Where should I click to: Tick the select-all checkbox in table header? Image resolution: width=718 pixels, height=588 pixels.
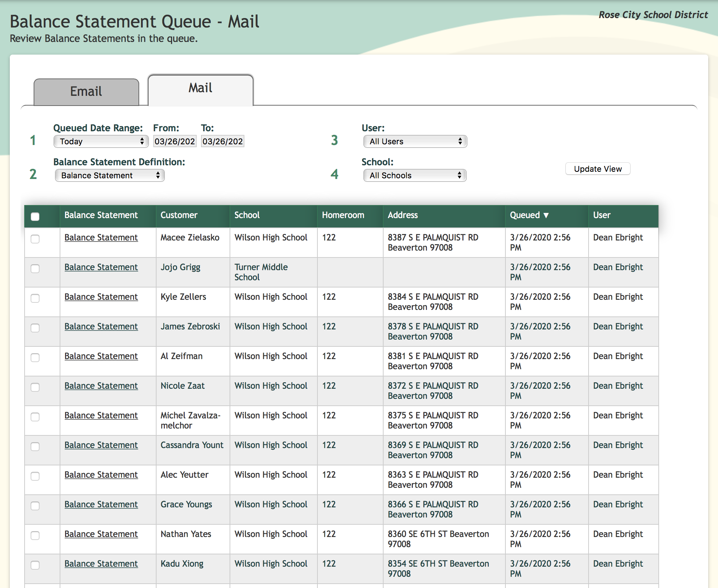click(x=35, y=217)
